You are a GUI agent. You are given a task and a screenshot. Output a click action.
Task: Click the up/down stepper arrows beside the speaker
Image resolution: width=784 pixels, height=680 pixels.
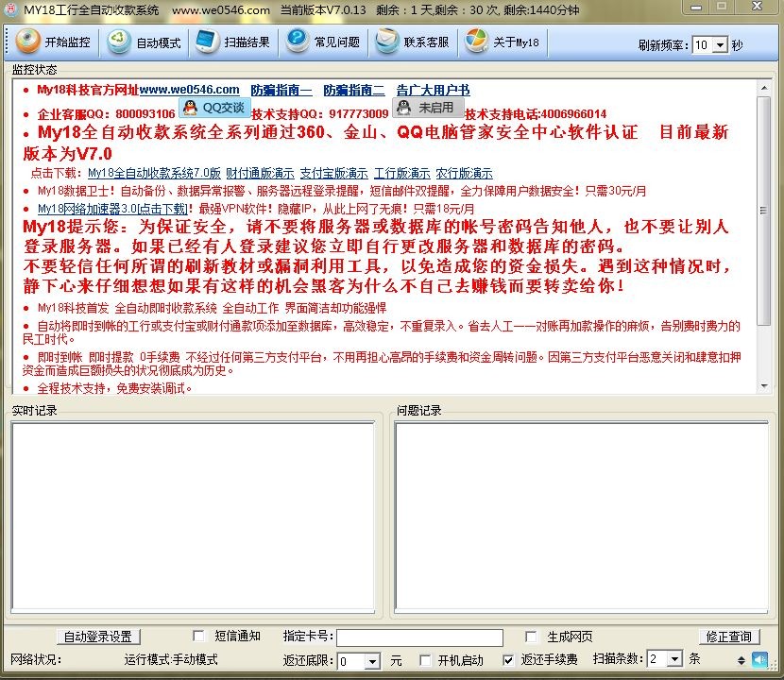tap(741, 660)
